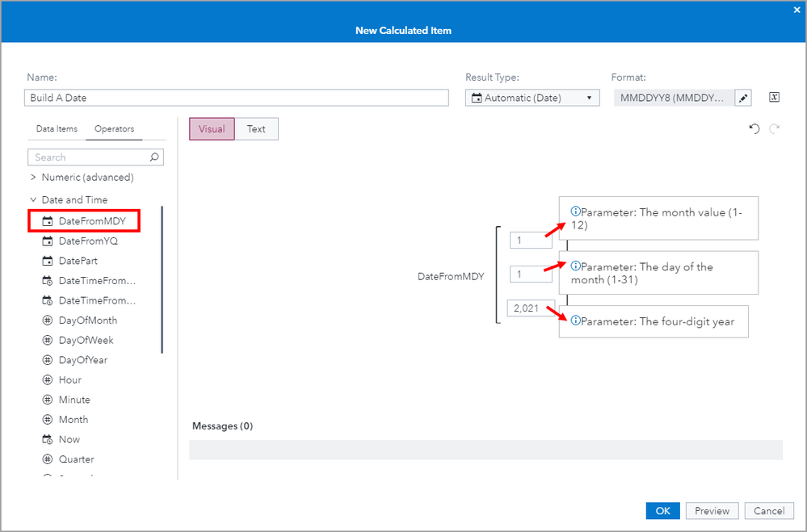807x532 pixels.
Task: Switch to Text editor mode
Action: pos(256,129)
